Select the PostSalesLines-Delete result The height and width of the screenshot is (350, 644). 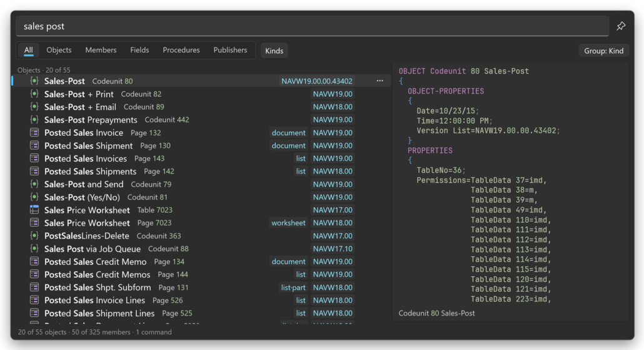[201, 235]
